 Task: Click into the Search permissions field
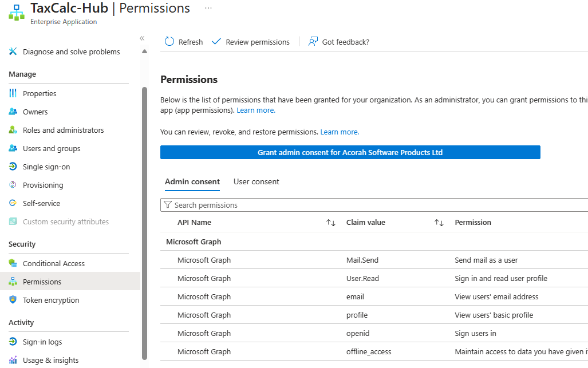pos(372,205)
